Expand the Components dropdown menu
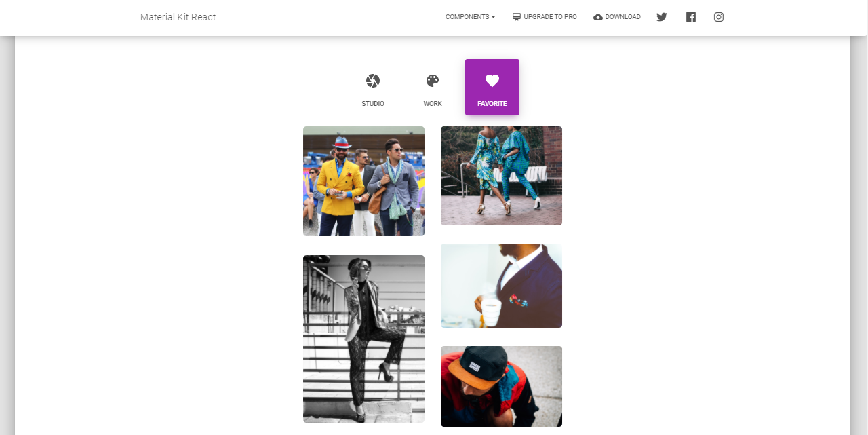868x435 pixels. (x=471, y=17)
